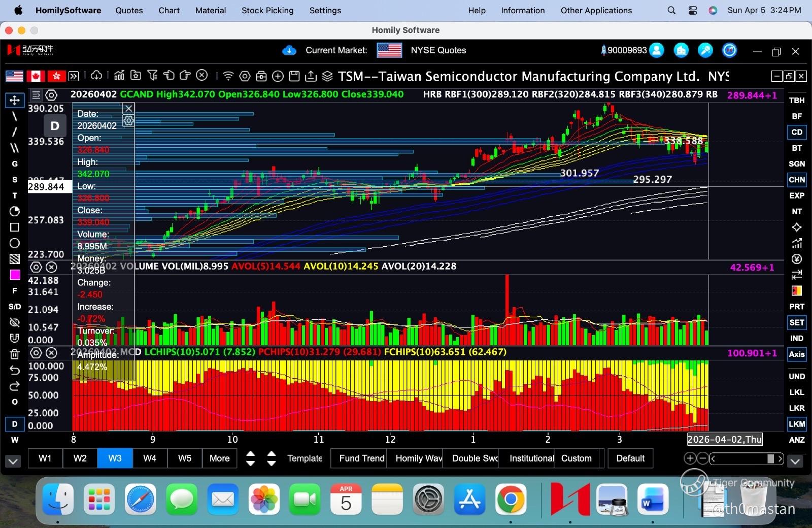Select the parallel lines drawing tool
Screen dimensions: 812x528
coord(15,148)
